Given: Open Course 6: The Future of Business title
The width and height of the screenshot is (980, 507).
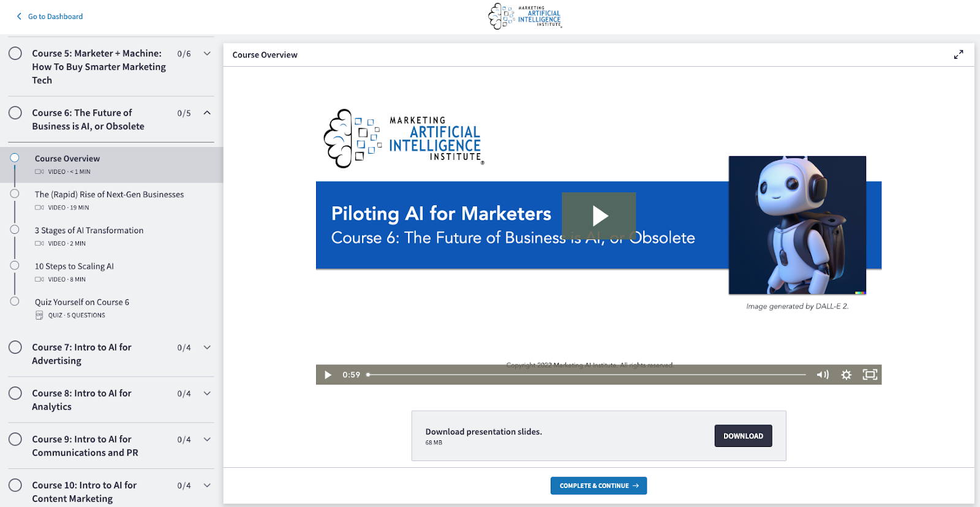Looking at the screenshot, I should (x=88, y=119).
